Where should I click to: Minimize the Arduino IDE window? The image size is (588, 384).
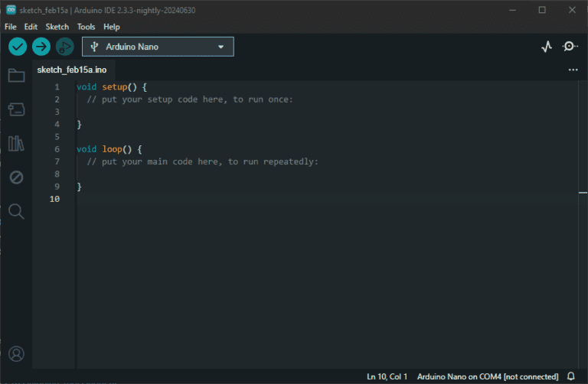512,10
